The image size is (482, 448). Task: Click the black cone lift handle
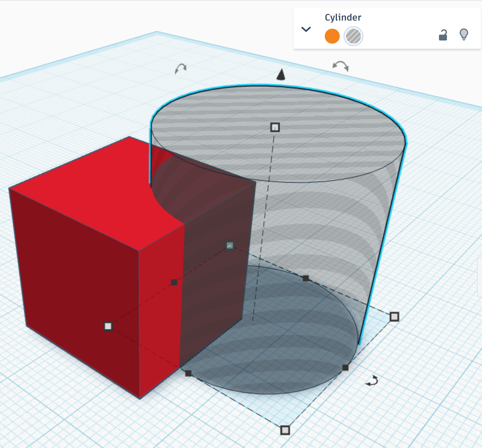281,74
